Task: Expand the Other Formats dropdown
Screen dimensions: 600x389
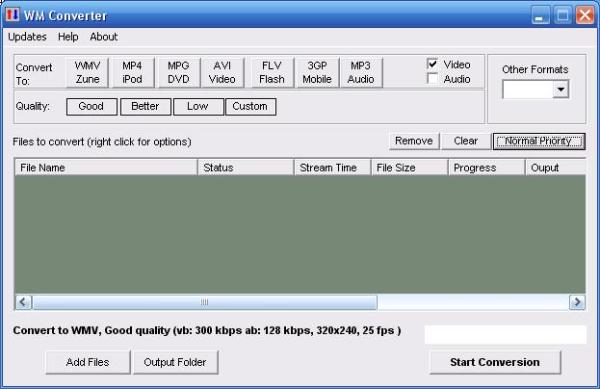Action: pyautogui.click(x=561, y=90)
